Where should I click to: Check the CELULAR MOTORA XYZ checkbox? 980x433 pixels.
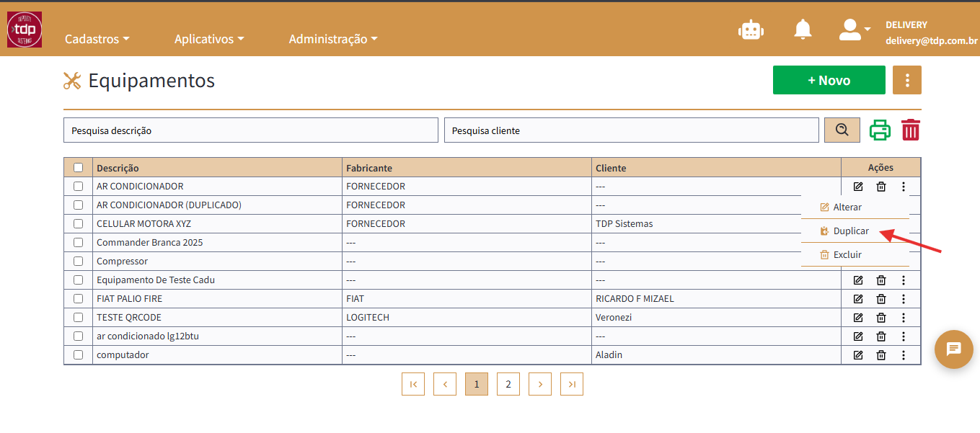pos(79,224)
